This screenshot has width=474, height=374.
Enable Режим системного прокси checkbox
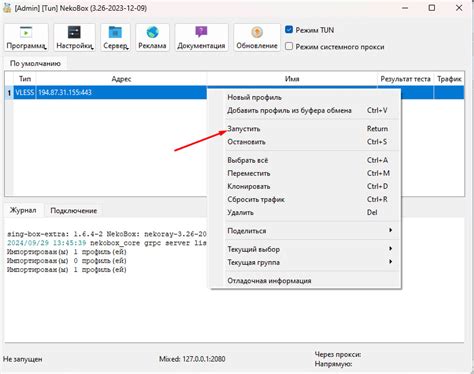(289, 46)
